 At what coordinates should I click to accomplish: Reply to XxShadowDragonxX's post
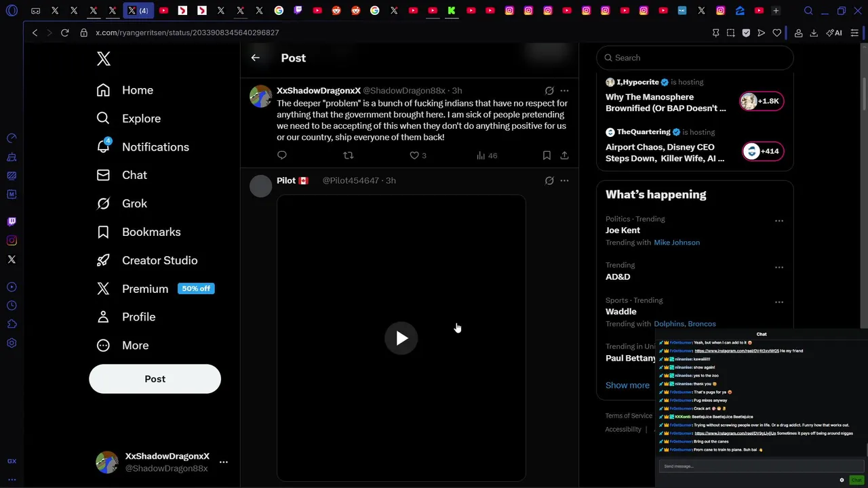point(282,155)
